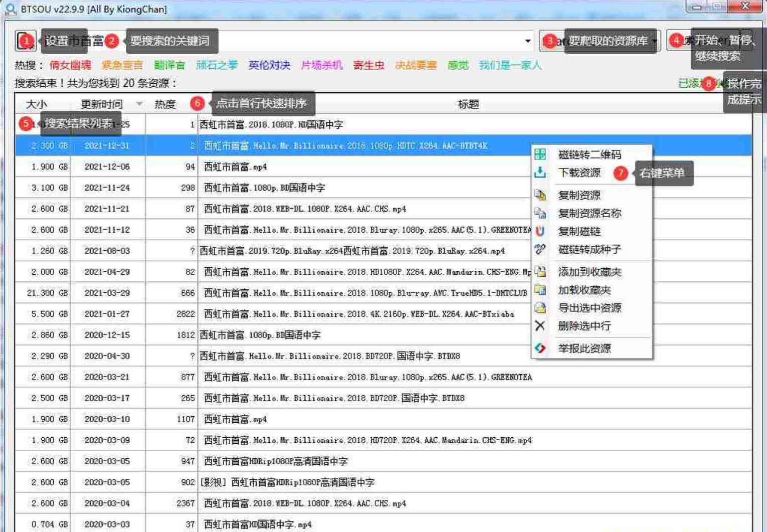Select the 5.500 GB 4K.2160p row
The height and width of the screenshot is (532, 767).
[383, 314]
